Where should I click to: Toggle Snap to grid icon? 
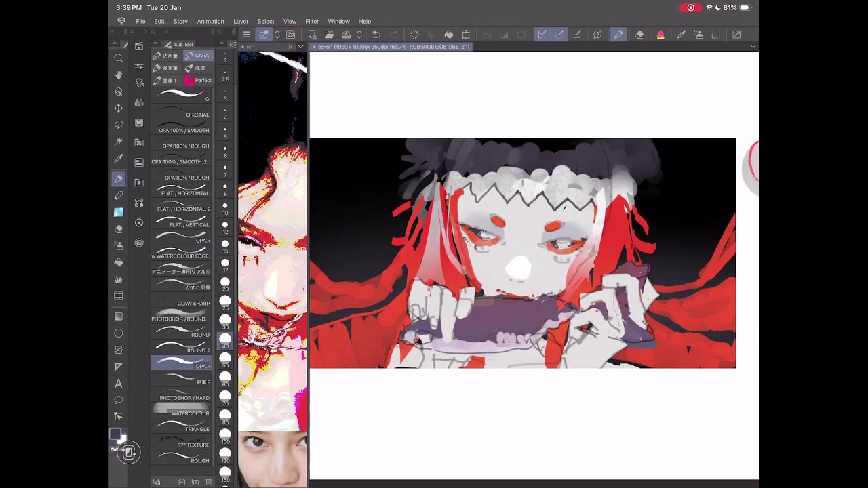tap(577, 35)
